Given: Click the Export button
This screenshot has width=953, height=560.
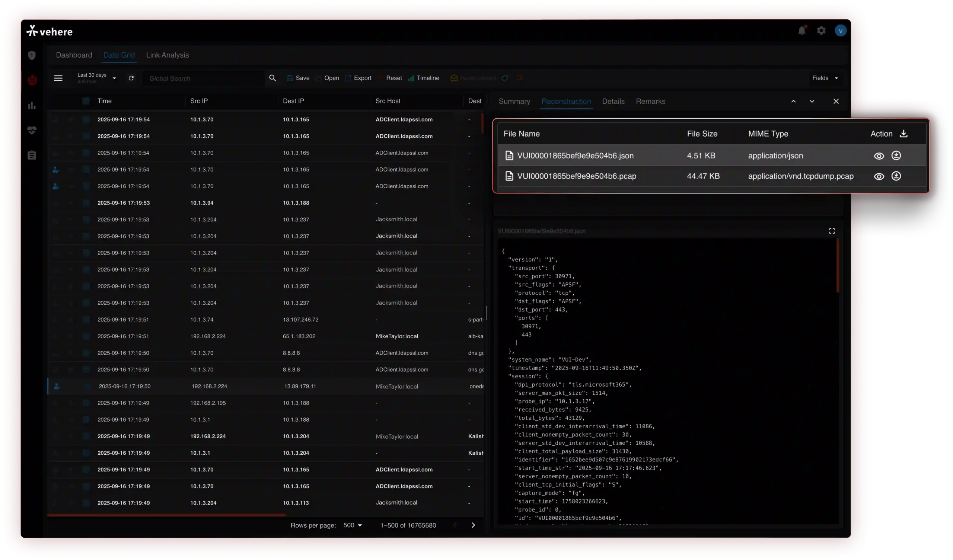Looking at the screenshot, I should pyautogui.click(x=358, y=78).
